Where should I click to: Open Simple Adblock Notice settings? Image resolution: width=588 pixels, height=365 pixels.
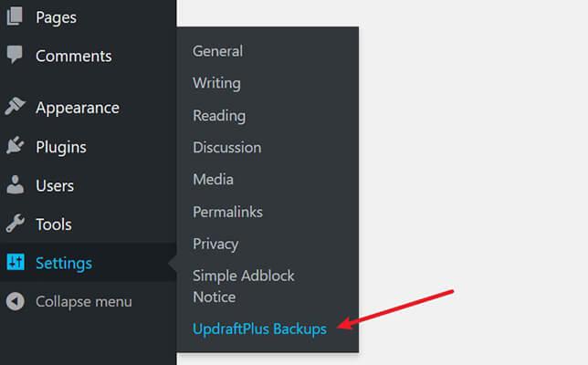click(x=244, y=287)
